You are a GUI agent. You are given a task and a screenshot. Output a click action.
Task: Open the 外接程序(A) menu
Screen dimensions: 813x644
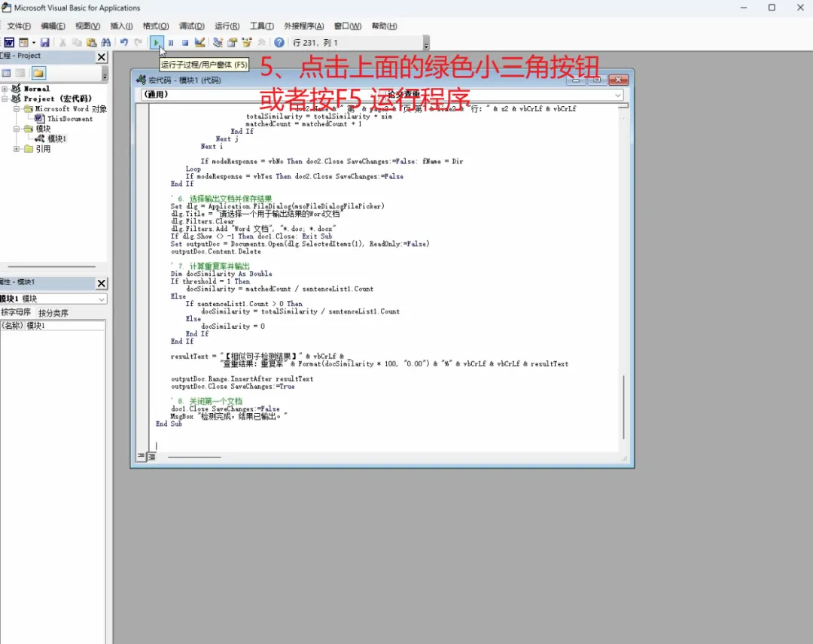pyautogui.click(x=304, y=26)
